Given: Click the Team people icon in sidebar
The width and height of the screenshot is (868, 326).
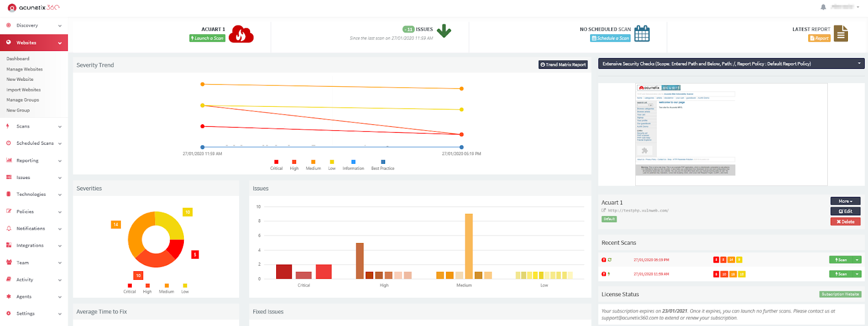Looking at the screenshot, I should (9, 263).
